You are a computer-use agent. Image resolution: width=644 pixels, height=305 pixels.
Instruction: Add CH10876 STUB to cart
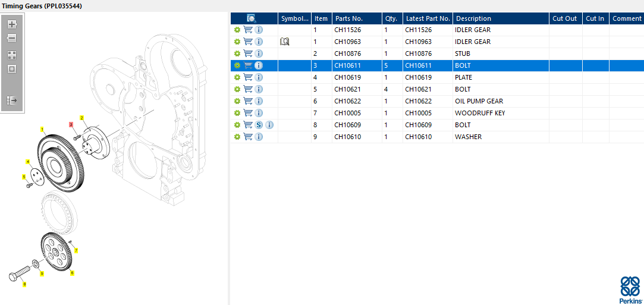point(247,54)
